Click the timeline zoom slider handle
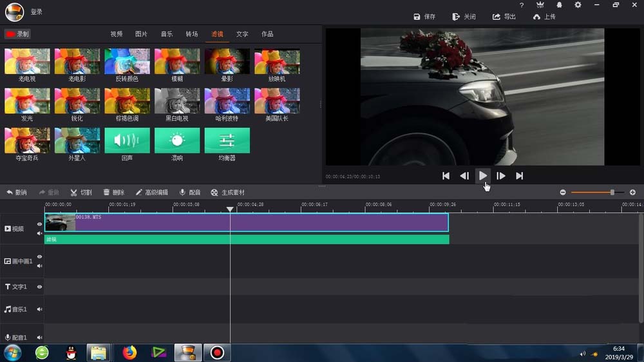Viewport: 644px width, 362px height. coord(612,193)
